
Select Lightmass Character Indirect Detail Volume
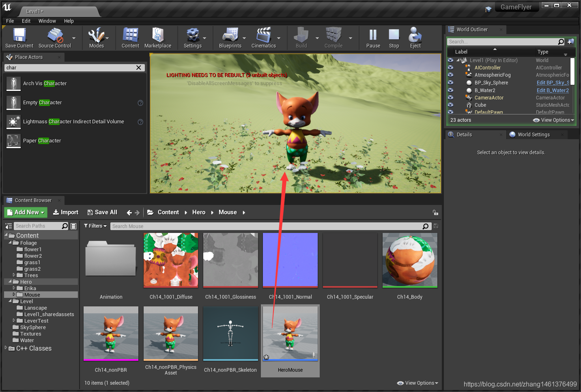click(75, 122)
